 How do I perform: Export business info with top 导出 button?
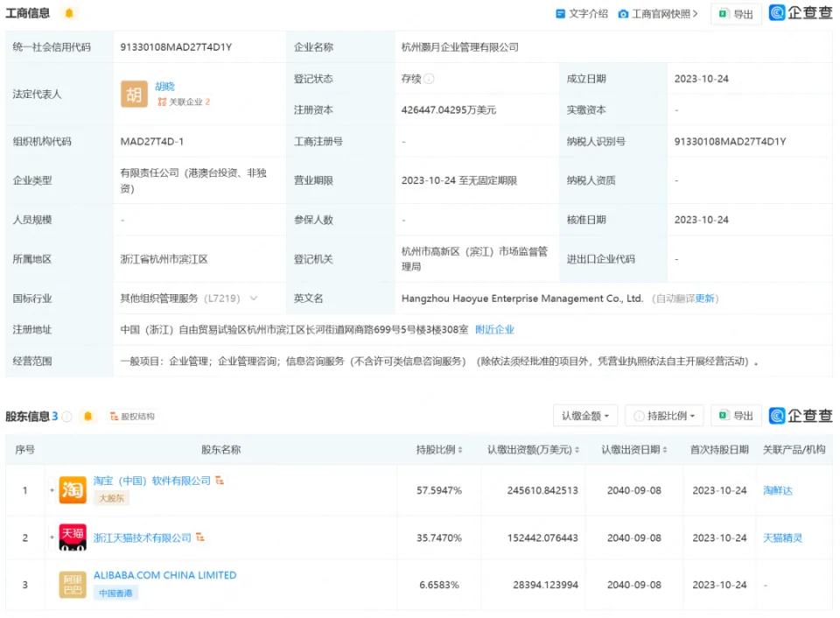point(736,14)
